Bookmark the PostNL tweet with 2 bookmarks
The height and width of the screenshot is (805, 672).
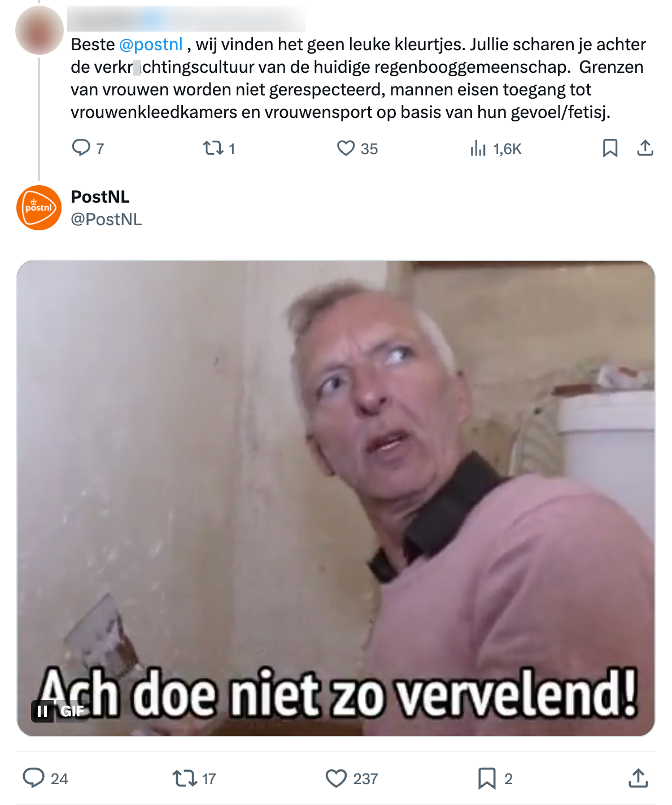pos(495,778)
